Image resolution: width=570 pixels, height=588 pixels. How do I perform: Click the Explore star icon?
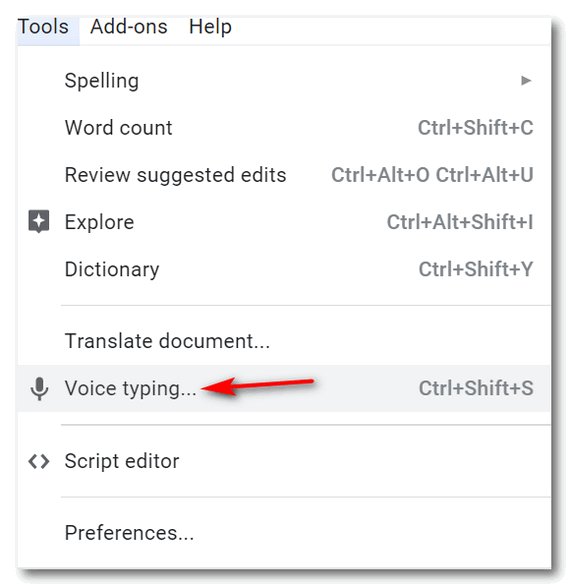pos(39,221)
